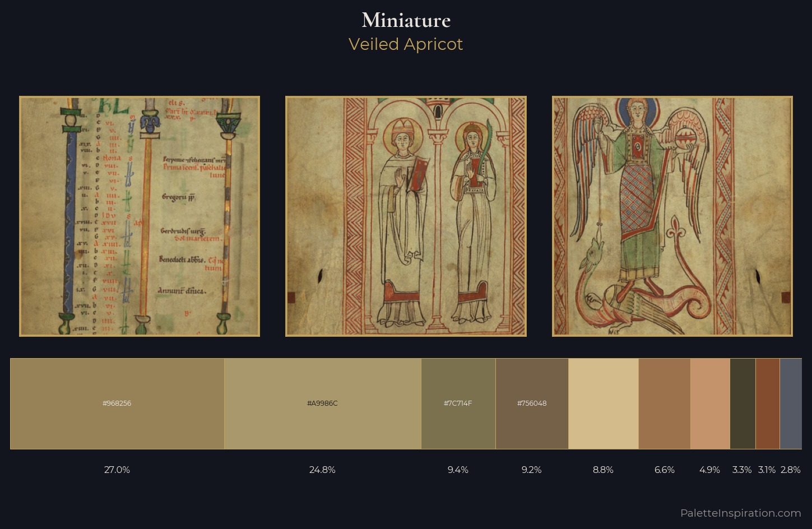The image size is (812, 529).
Task: Click the 4.9% percentage value
Action: coord(710,470)
